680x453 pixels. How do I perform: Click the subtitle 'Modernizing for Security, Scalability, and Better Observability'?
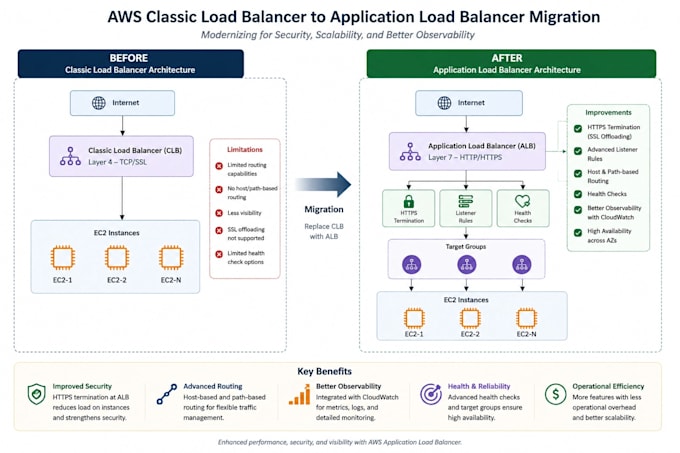point(337,35)
